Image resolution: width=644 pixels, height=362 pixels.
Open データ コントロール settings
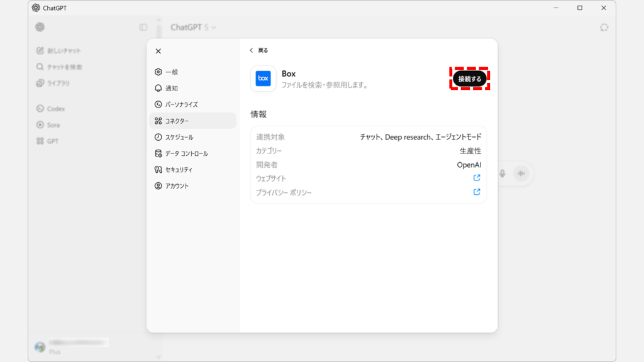point(192,153)
